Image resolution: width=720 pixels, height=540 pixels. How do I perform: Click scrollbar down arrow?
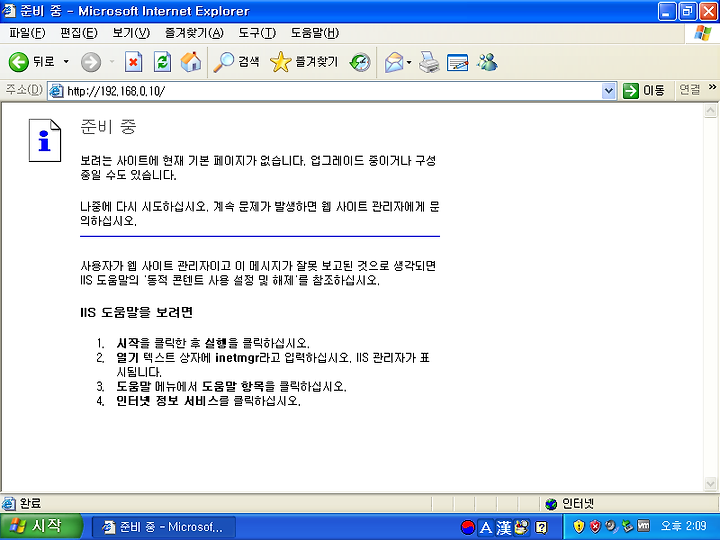710,484
